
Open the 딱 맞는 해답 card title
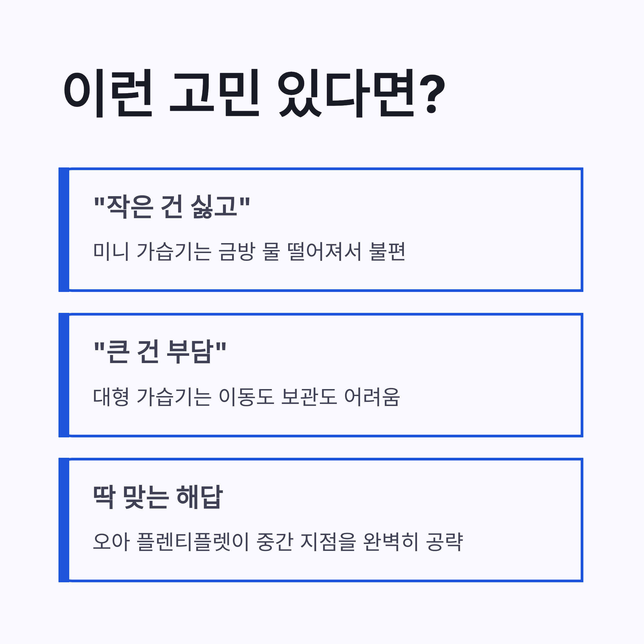158,497
